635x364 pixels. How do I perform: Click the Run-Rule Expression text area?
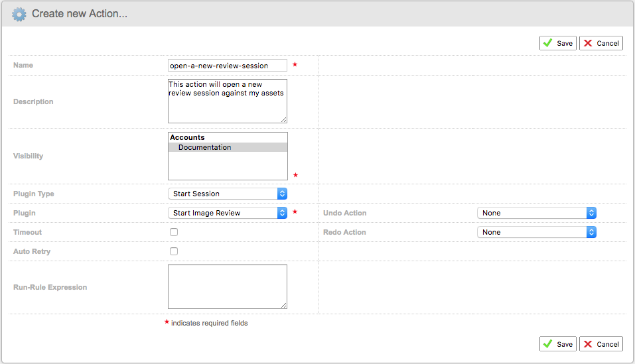click(x=227, y=286)
